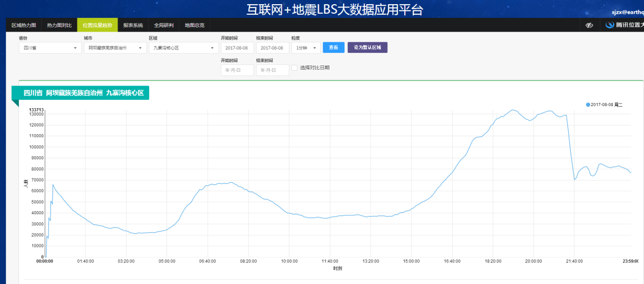This screenshot has width=644, height=284.
Task: Click the blue 查看 button
Action: (x=334, y=48)
